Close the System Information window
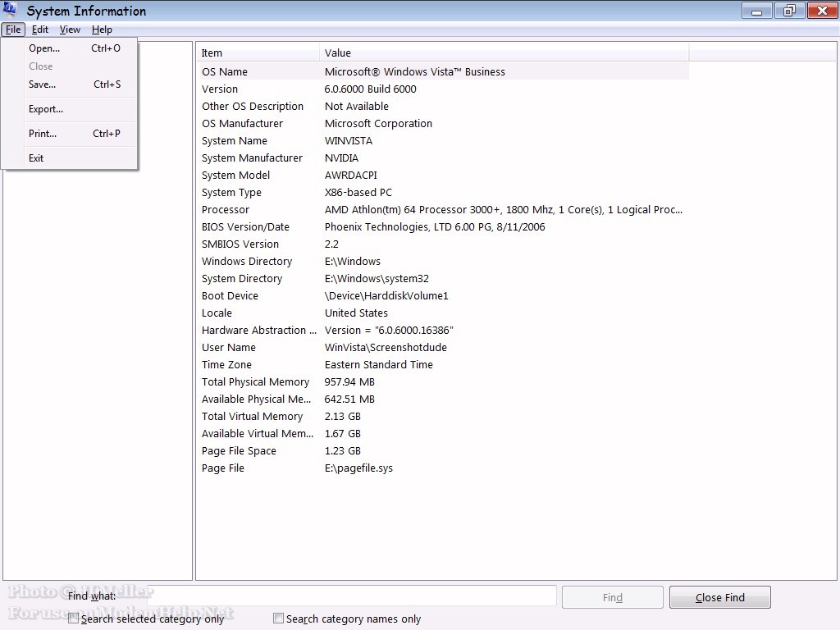This screenshot has width=840, height=630. [x=822, y=11]
